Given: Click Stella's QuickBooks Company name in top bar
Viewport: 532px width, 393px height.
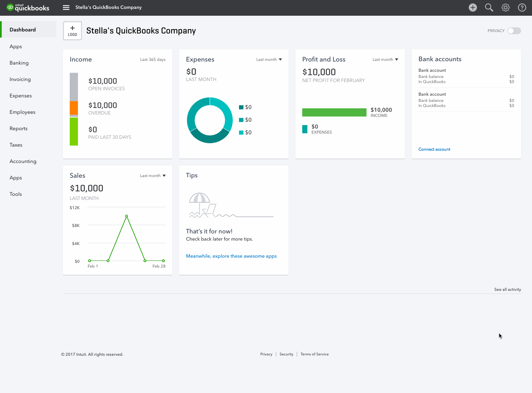Looking at the screenshot, I should click(108, 7).
